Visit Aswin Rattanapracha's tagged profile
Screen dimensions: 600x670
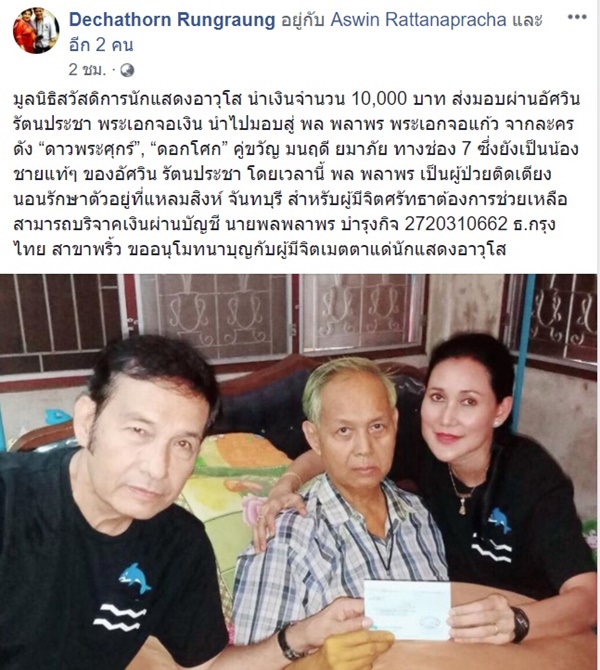click(418, 20)
